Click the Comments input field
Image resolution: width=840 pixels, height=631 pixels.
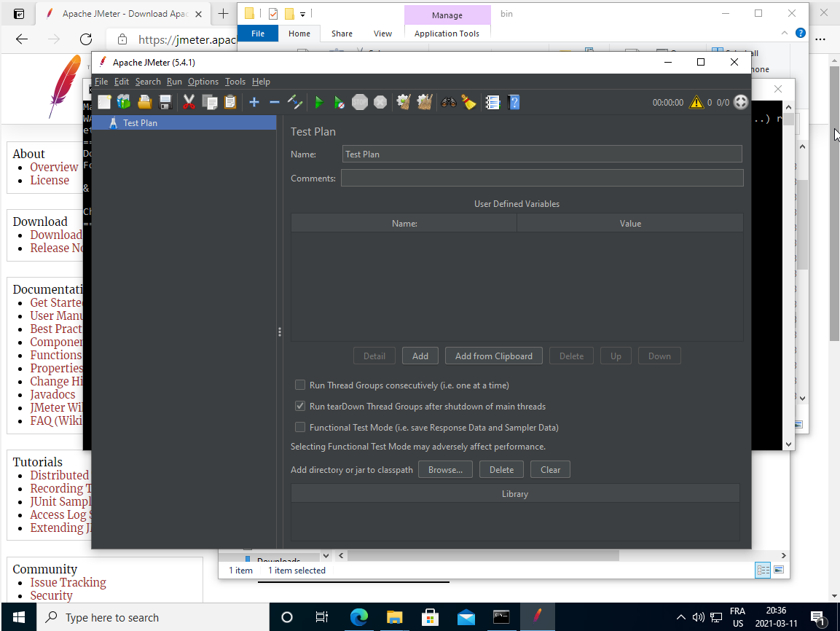pyautogui.click(x=542, y=178)
